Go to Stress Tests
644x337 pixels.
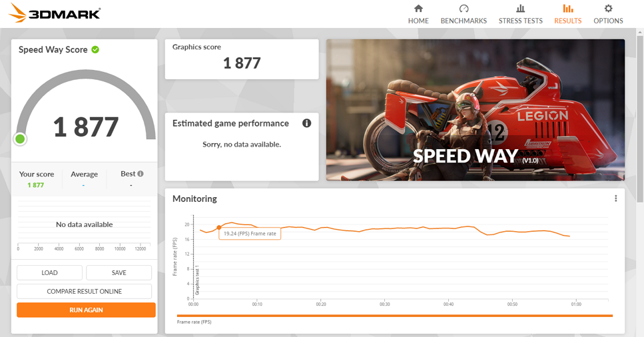(x=520, y=15)
